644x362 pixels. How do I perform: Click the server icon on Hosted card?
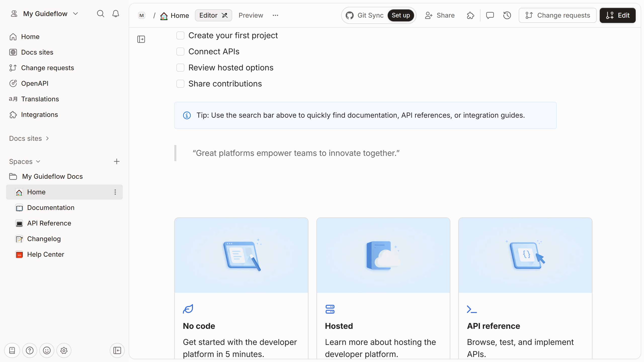330,309
